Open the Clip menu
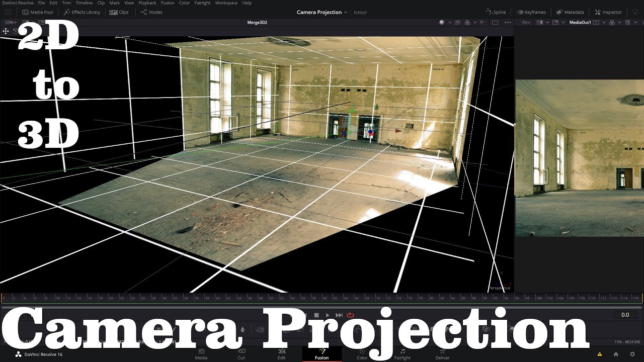Screen dimensions: 644x362 point(101,3)
